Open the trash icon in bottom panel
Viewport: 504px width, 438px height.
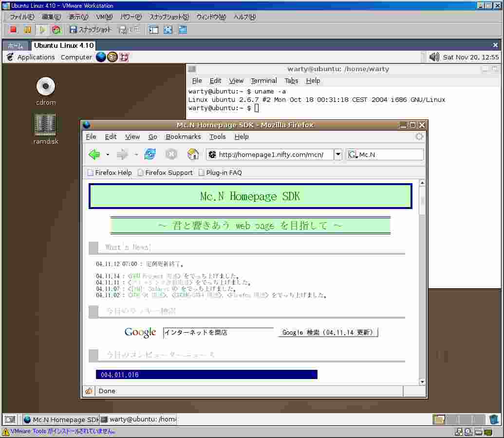click(x=494, y=419)
